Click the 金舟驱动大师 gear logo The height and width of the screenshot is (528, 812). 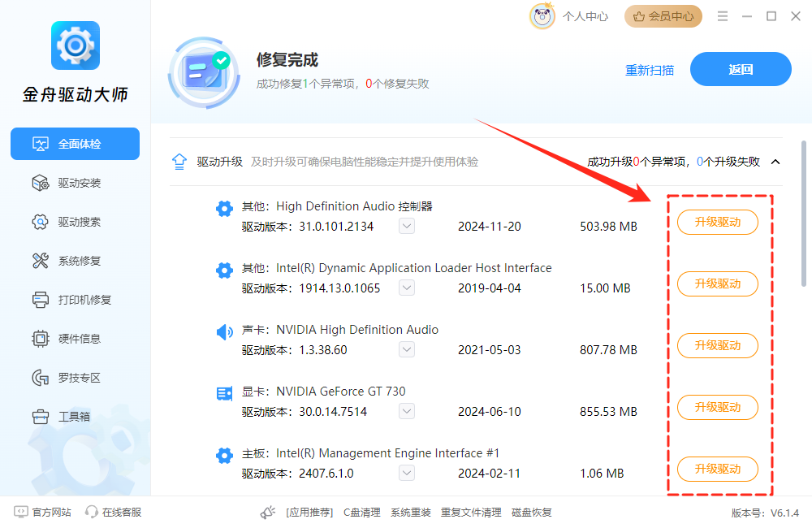(x=75, y=46)
